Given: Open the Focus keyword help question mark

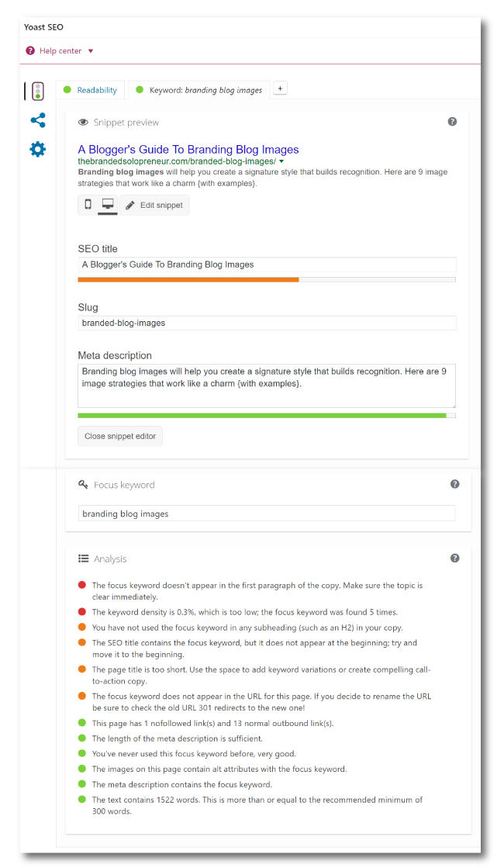Looking at the screenshot, I should (x=455, y=483).
